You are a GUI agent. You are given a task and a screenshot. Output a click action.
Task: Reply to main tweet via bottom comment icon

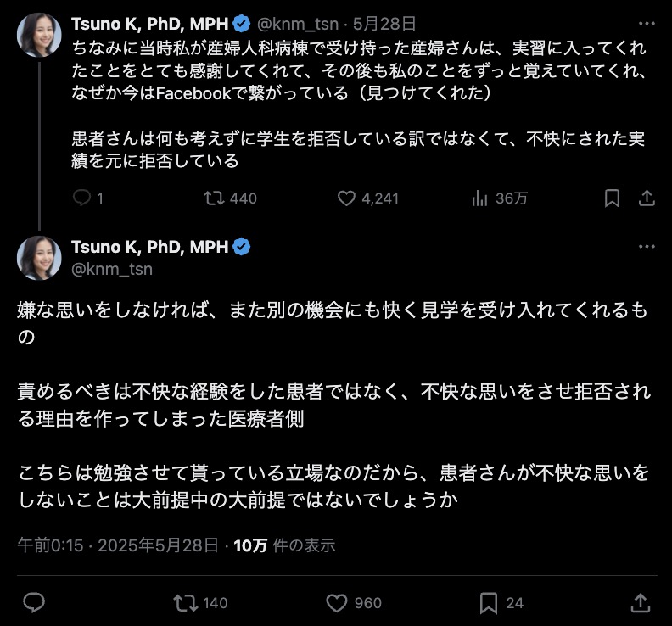coord(34,602)
